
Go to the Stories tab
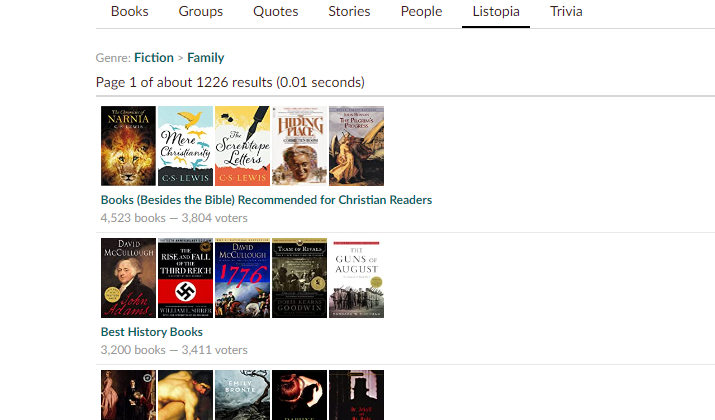click(x=349, y=11)
